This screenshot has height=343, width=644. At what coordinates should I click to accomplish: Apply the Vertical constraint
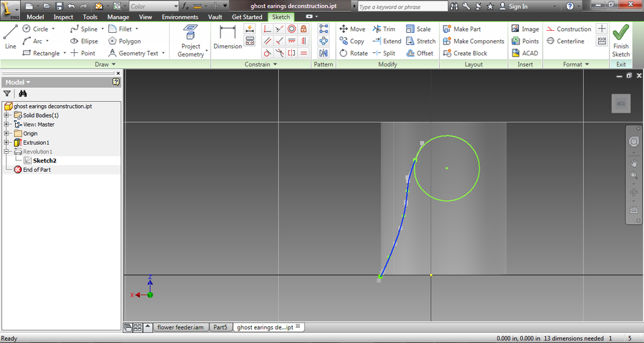[304, 41]
